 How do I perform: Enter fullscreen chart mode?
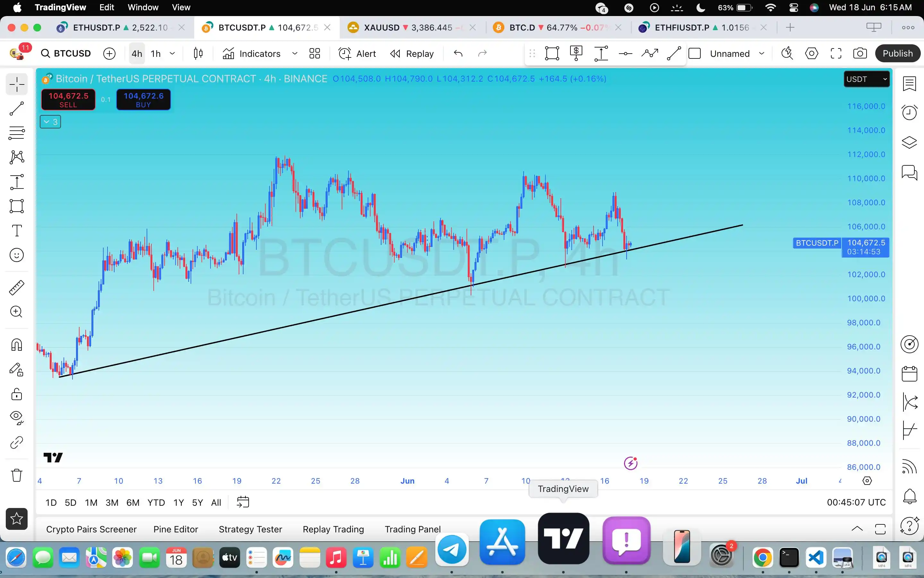coord(836,54)
